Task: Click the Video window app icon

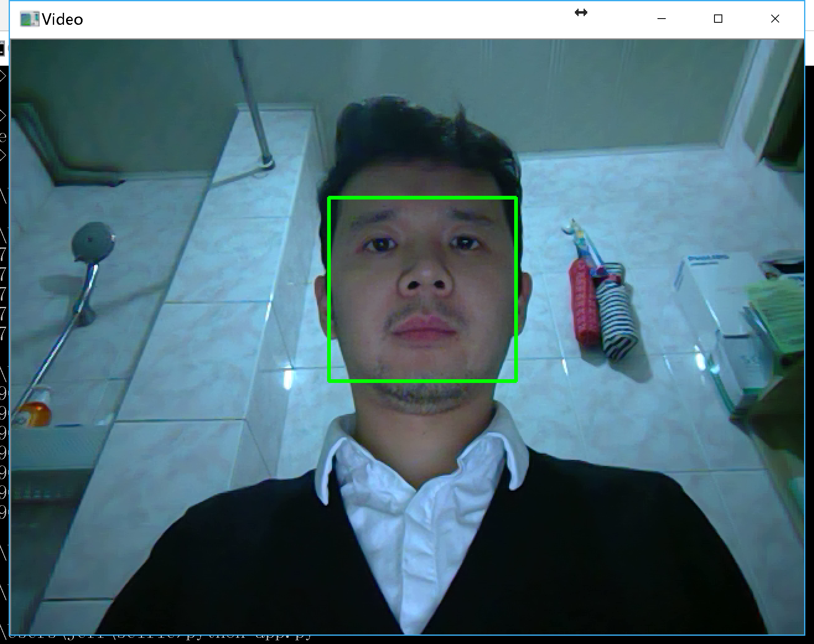Action: [29, 19]
